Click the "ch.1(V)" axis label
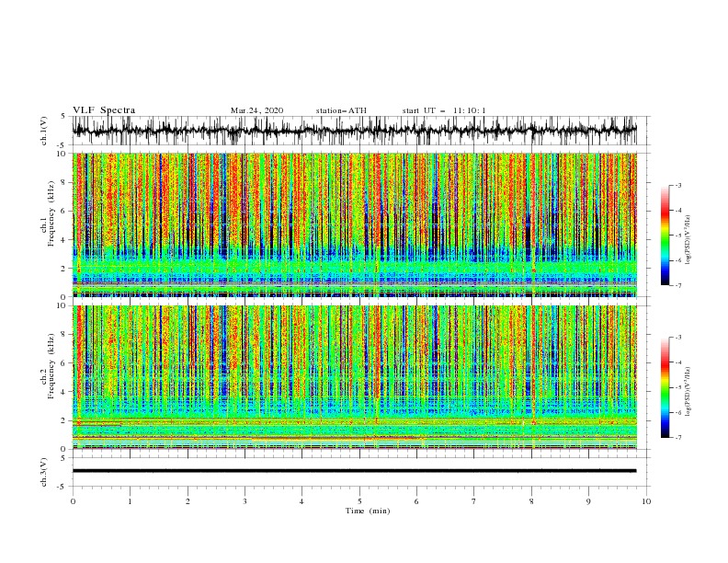Screen dimensions: 728x563 click(44, 131)
